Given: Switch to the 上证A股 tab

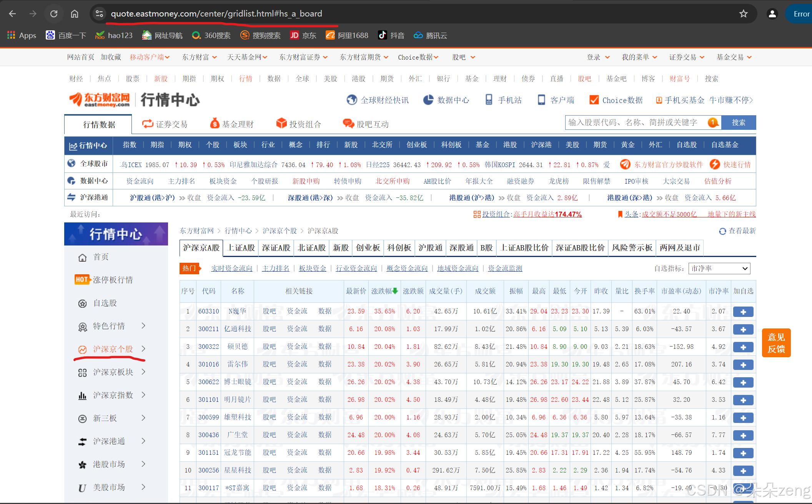Looking at the screenshot, I should pyautogui.click(x=241, y=248).
